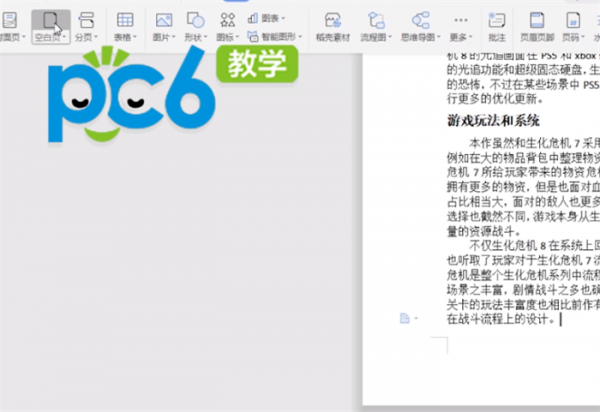The height and width of the screenshot is (412, 600).
Task: Click the 空白页 blank page icon
Action: 50,20
